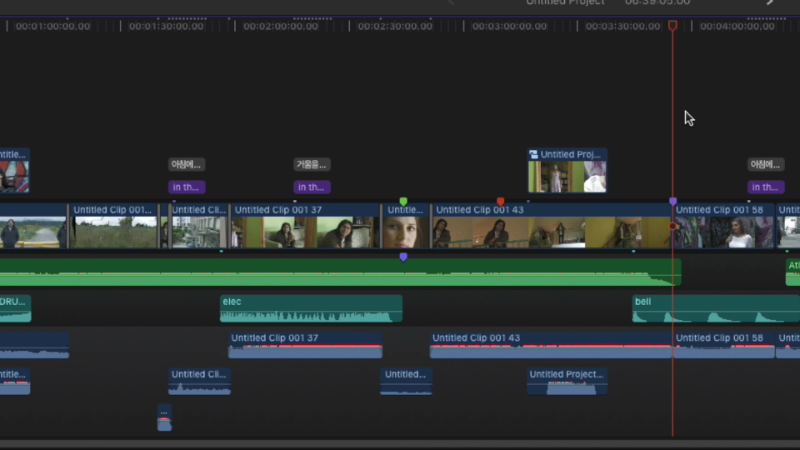This screenshot has height=450, width=800.
Task: Click the playhead handle in the ruler
Action: [672, 25]
